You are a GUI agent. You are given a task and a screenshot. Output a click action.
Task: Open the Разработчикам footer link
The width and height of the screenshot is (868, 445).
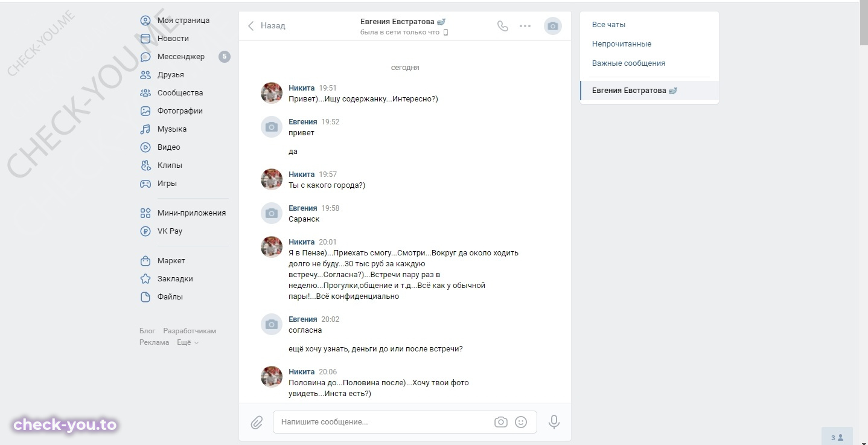tap(190, 331)
